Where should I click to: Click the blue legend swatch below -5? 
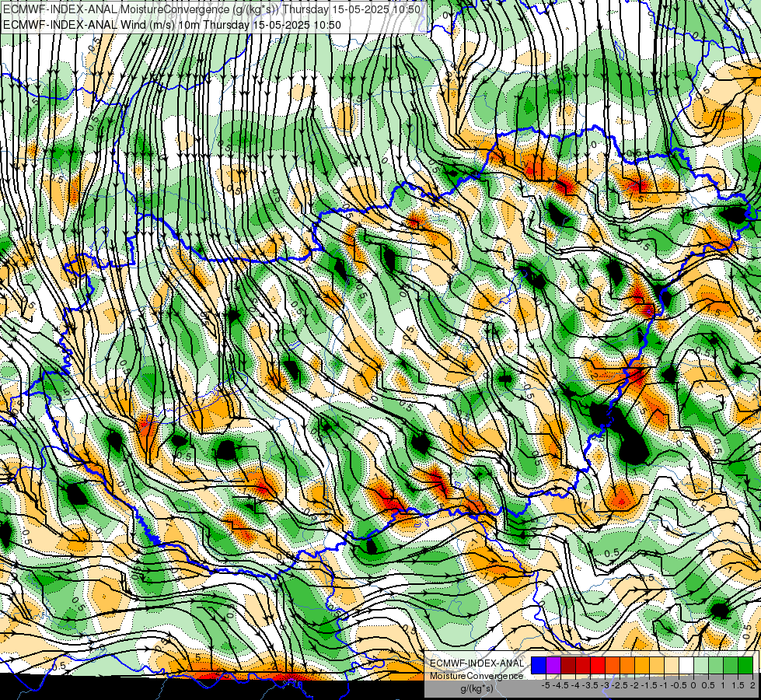coord(539,666)
